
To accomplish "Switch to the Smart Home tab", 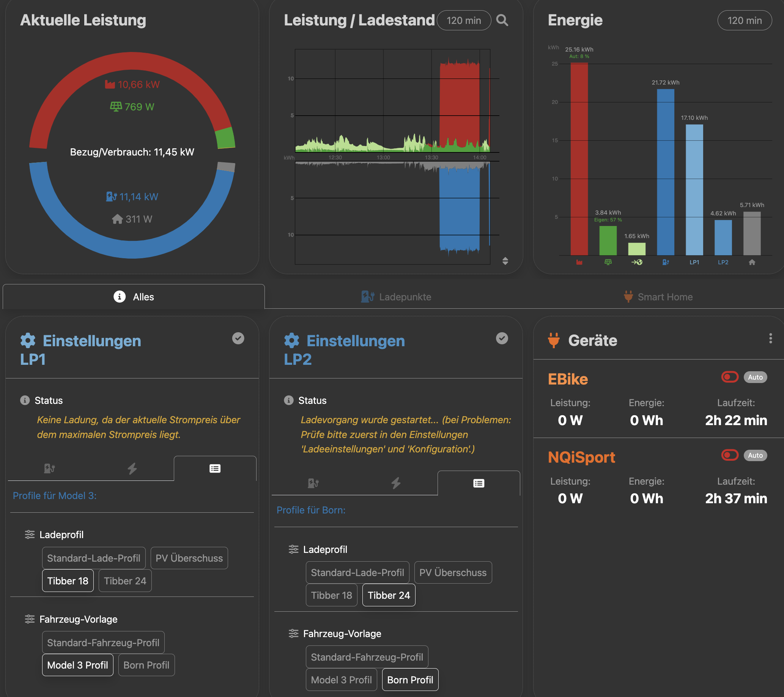I will click(x=658, y=297).
